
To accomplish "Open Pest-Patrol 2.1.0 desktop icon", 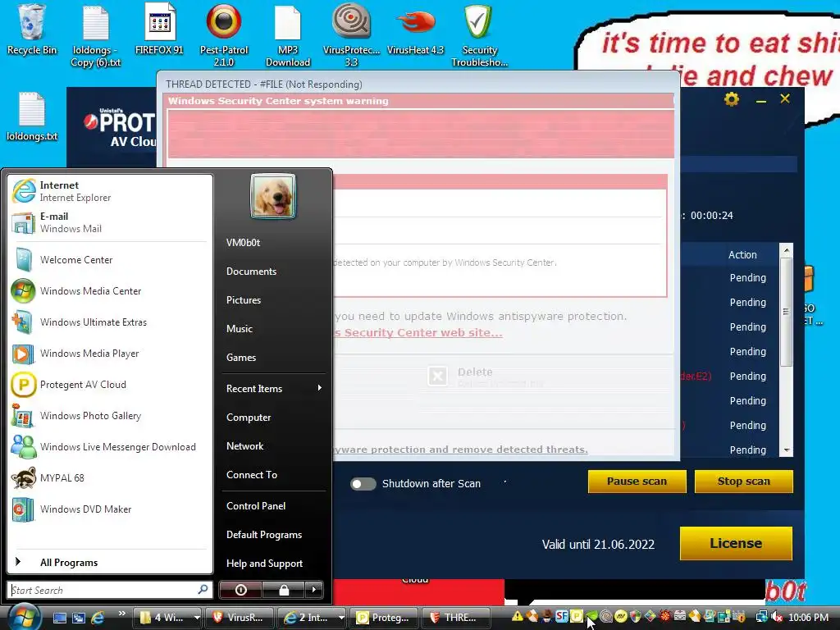I will coord(224,36).
